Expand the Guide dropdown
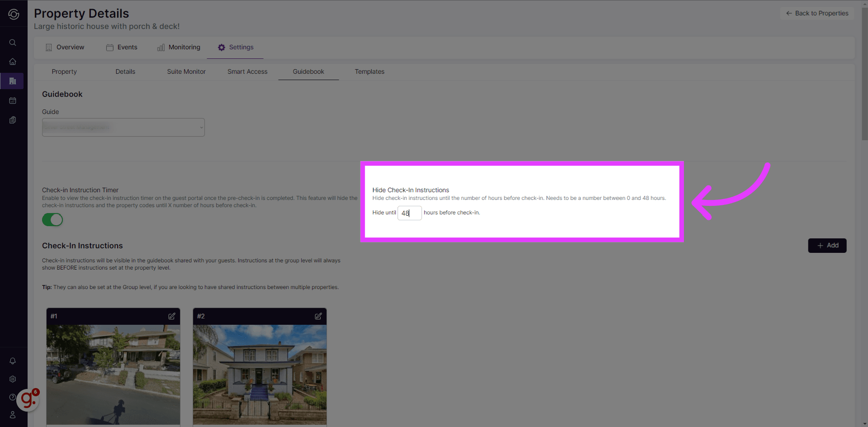This screenshot has height=427, width=868. point(123,128)
